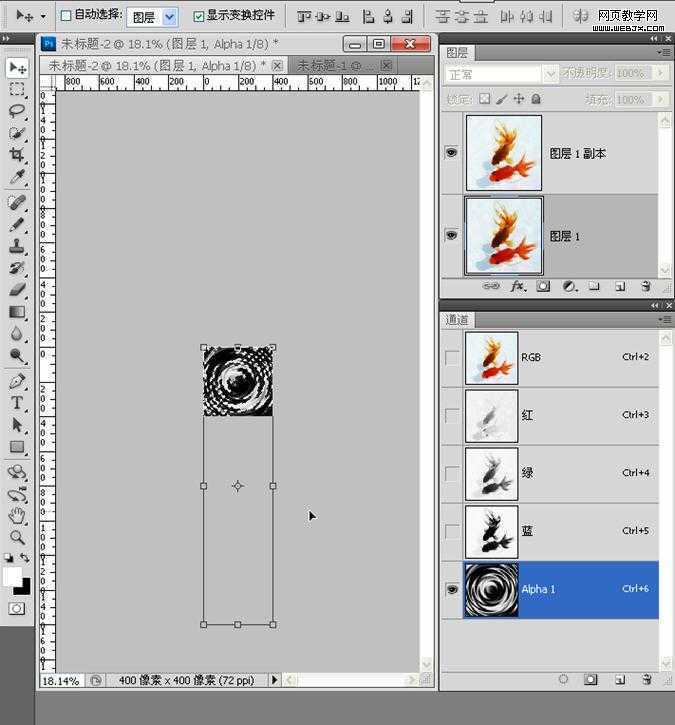Switch to the 未标题-1 document tab
675x725 pixels.
tap(342, 65)
